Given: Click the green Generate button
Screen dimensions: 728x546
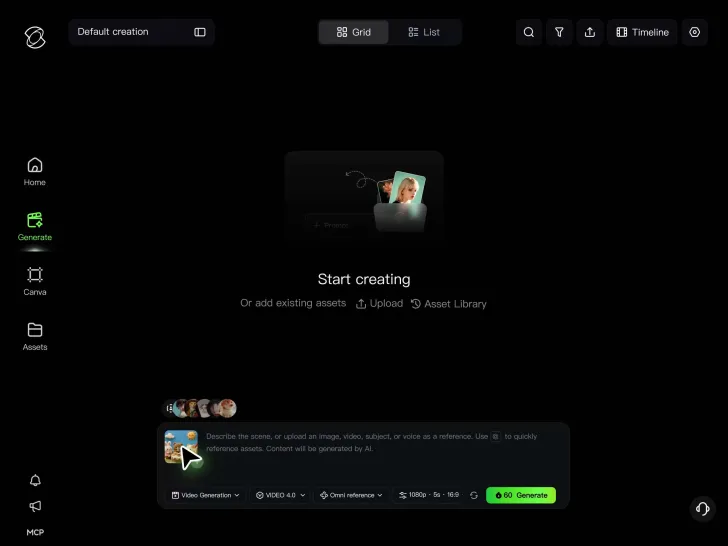Looking at the screenshot, I should pyautogui.click(x=521, y=495).
